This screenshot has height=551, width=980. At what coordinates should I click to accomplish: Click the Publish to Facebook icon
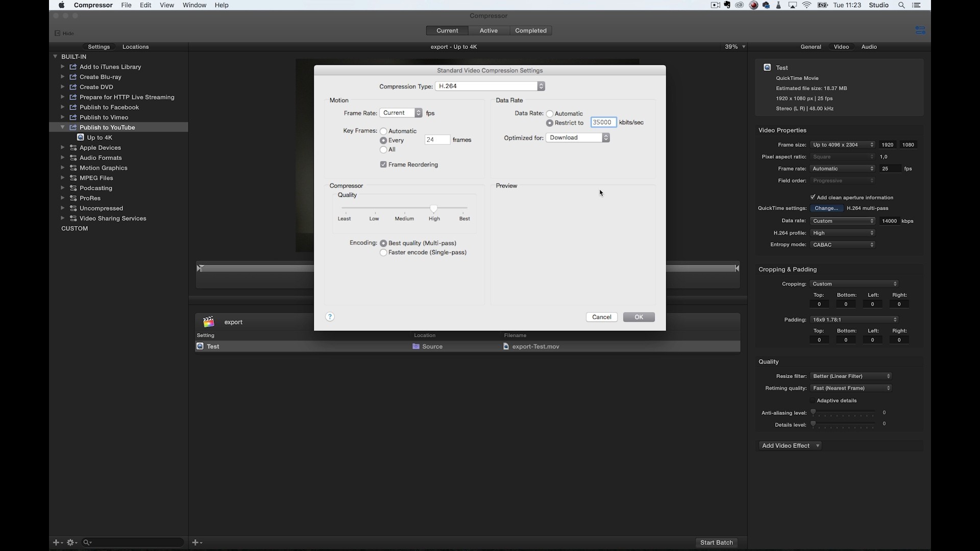pos(73,107)
